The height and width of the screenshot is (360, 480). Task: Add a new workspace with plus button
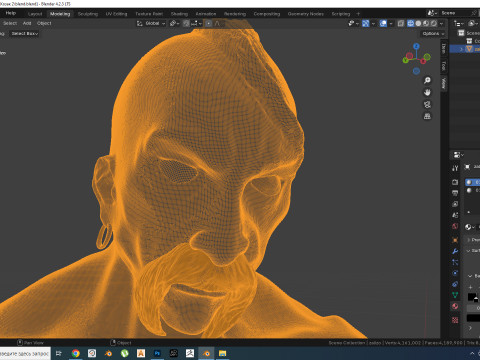tap(358, 14)
